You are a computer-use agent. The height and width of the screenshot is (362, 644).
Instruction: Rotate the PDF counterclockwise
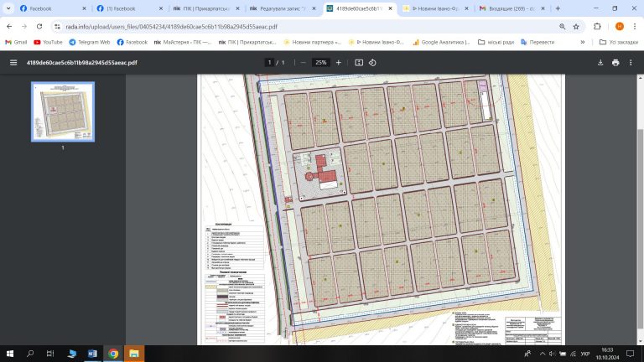coord(372,63)
